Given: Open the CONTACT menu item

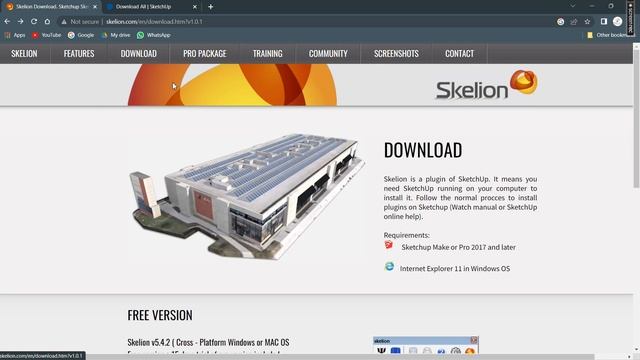Looking at the screenshot, I should [x=459, y=53].
